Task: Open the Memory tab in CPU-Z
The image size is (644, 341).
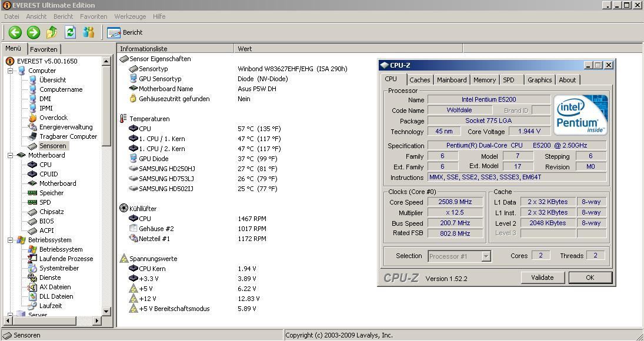Action: coord(485,80)
